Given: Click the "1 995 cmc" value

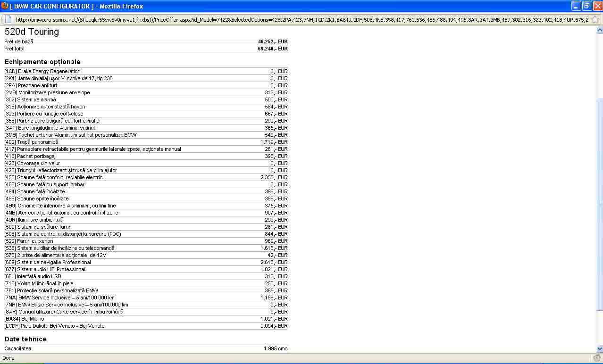Looking at the screenshot, I should click(x=276, y=348).
